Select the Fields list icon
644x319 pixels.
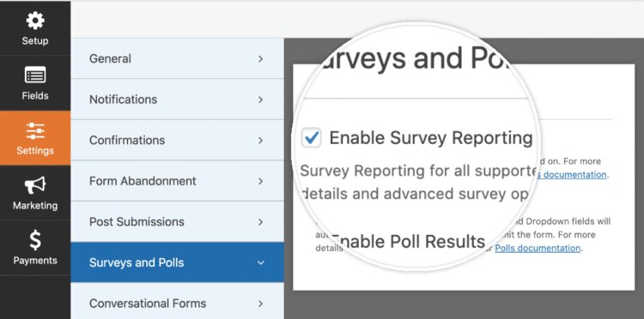[35, 75]
